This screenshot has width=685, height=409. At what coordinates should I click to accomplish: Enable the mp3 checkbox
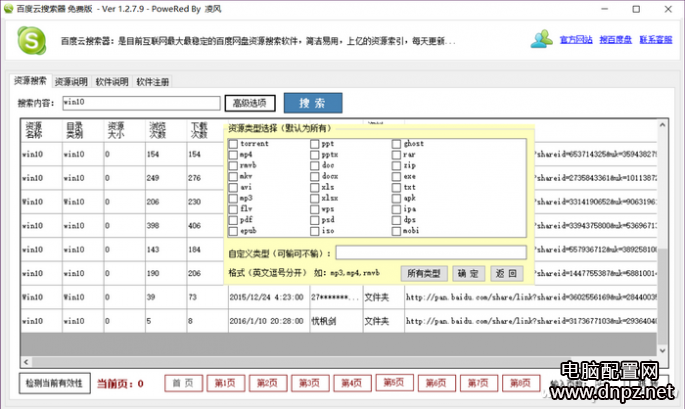tap(233, 198)
